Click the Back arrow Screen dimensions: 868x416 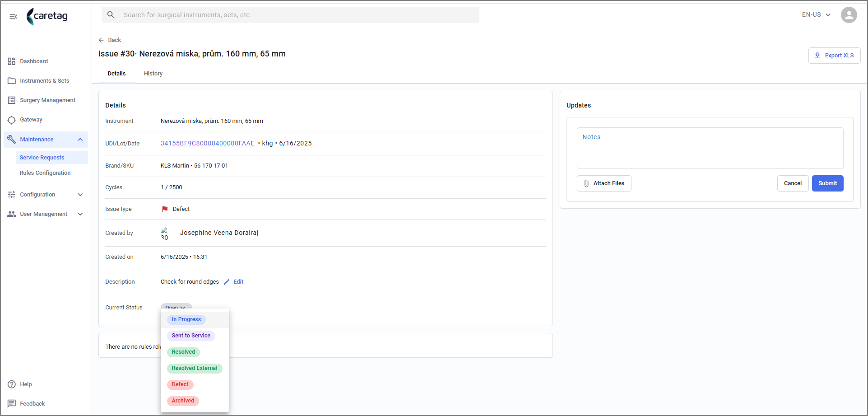(101, 40)
